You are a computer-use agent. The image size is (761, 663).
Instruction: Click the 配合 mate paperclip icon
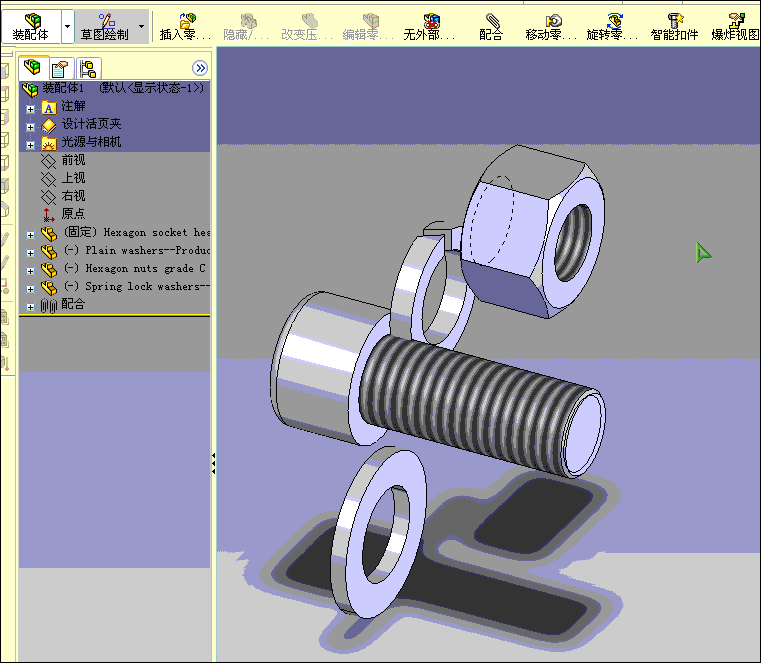click(x=492, y=20)
